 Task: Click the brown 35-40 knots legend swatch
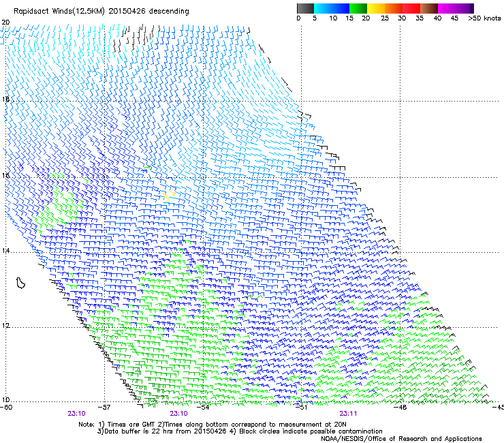tap(429, 8)
